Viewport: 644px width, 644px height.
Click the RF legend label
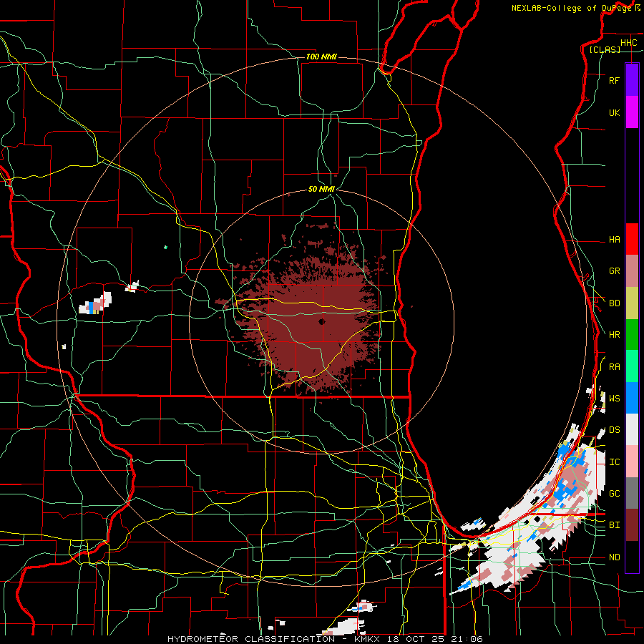[x=614, y=80]
